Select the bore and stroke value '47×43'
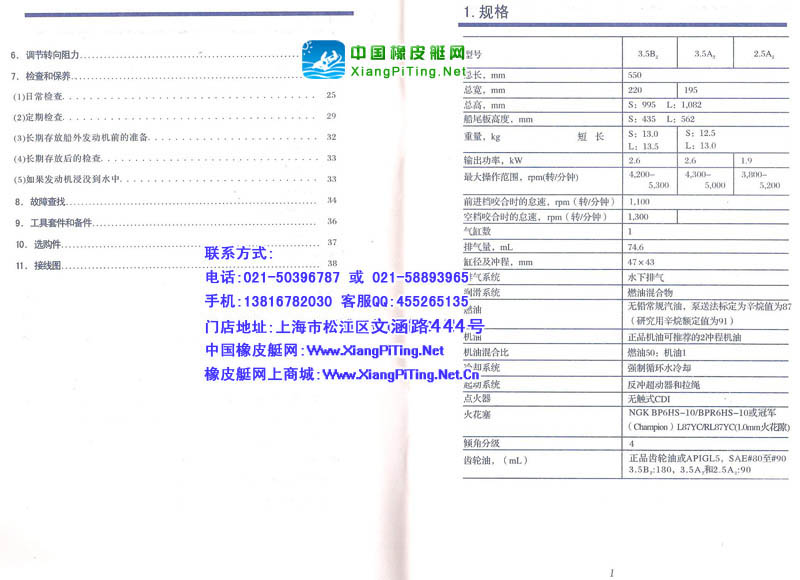The height and width of the screenshot is (580, 800). coord(641,262)
